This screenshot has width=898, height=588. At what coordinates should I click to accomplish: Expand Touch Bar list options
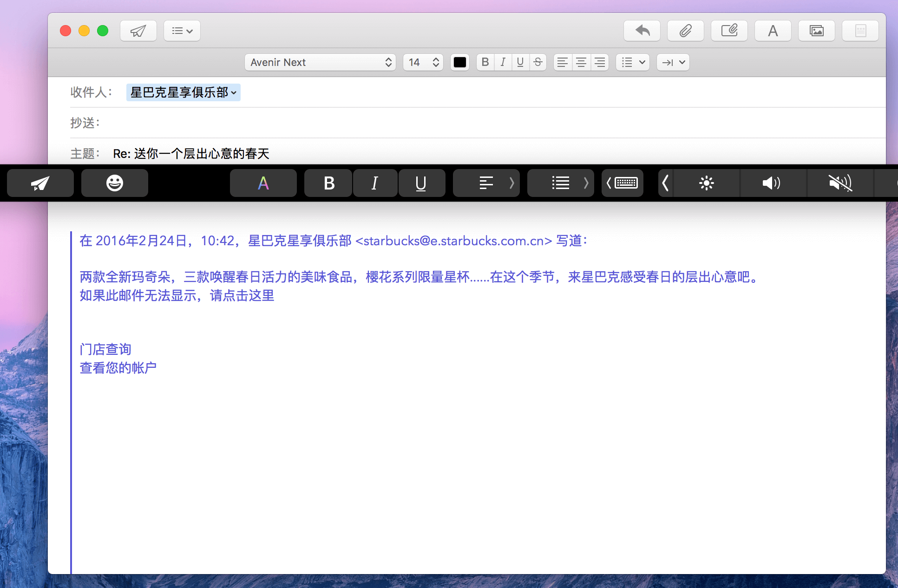[x=561, y=183]
